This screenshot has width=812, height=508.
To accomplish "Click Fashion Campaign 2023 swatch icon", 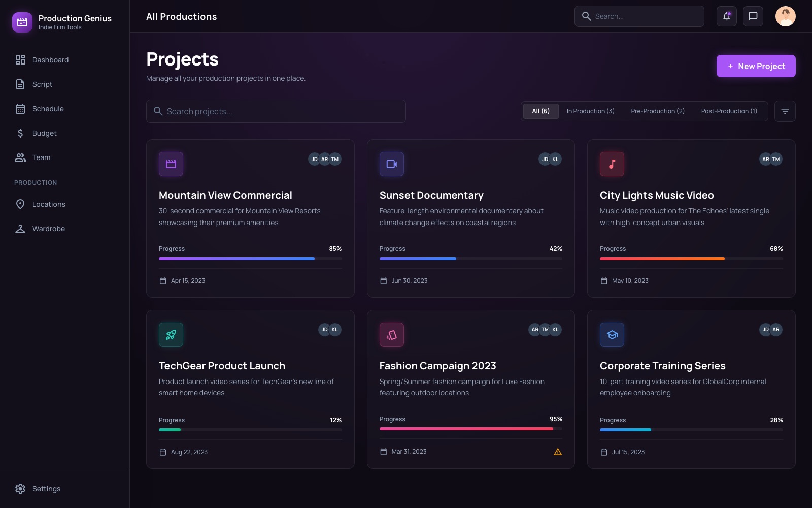I will (x=392, y=335).
